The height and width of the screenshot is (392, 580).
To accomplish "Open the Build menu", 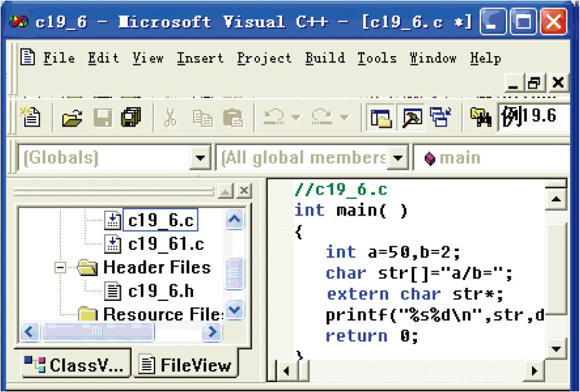I will (x=325, y=58).
